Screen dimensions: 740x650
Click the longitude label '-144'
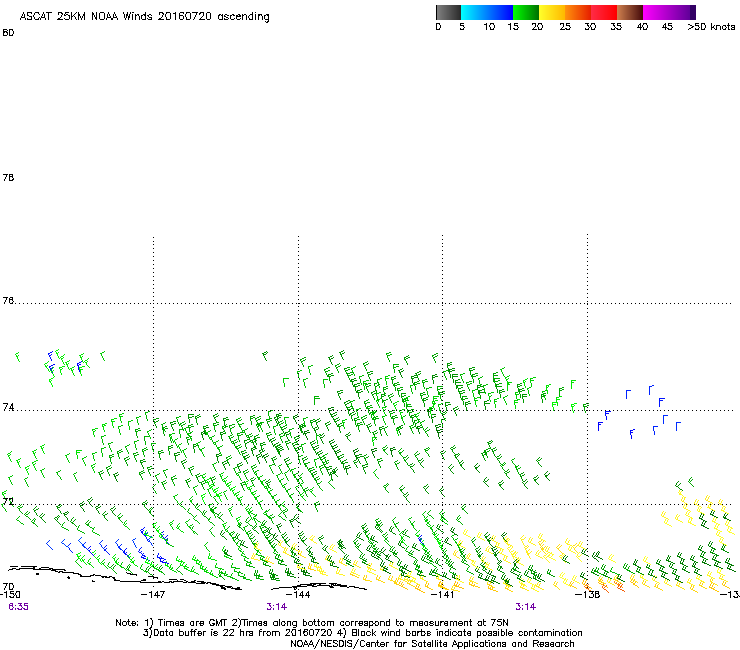[x=298, y=594]
